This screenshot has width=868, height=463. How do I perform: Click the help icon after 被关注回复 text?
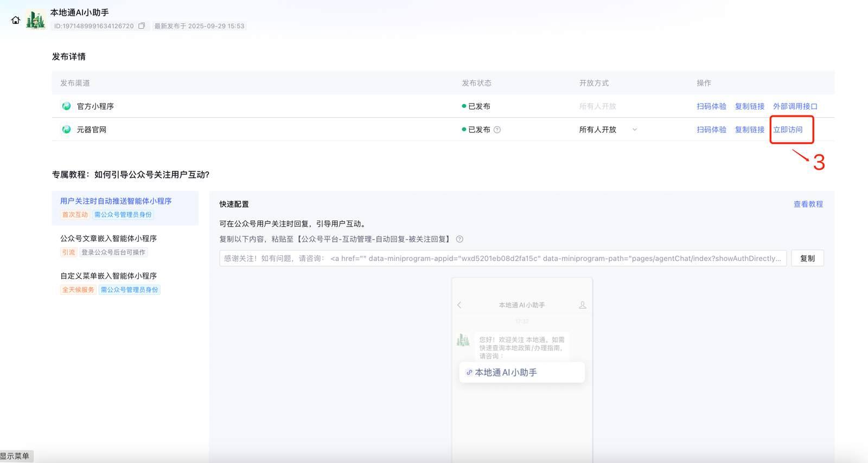[x=459, y=239]
